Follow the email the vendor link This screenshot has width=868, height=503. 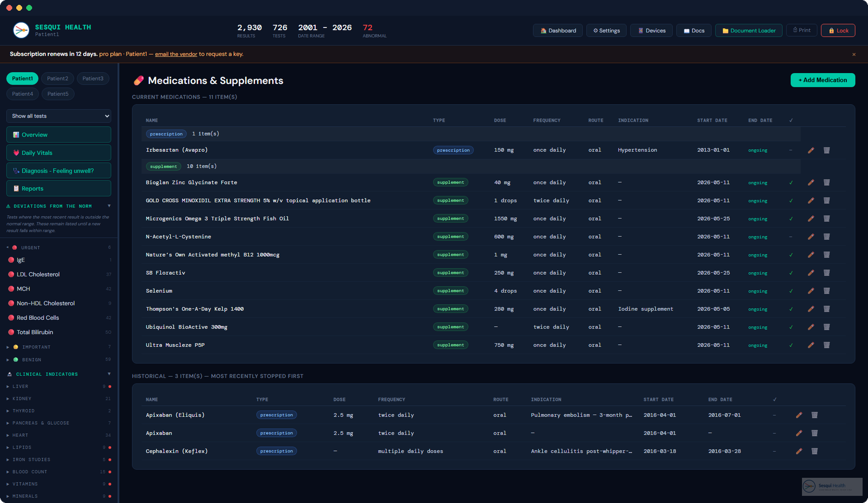(x=176, y=54)
